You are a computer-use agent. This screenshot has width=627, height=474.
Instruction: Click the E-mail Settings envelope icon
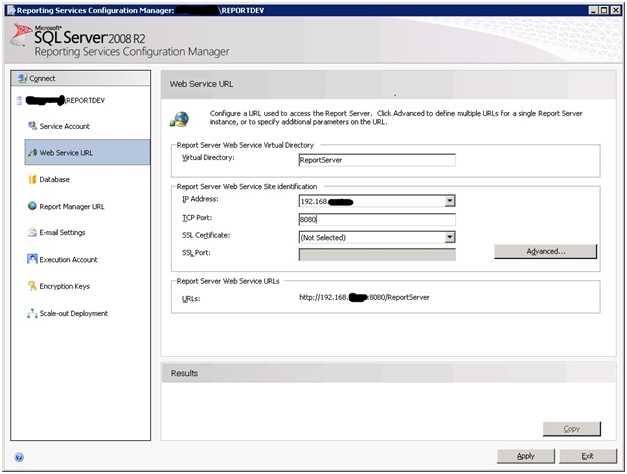32,232
